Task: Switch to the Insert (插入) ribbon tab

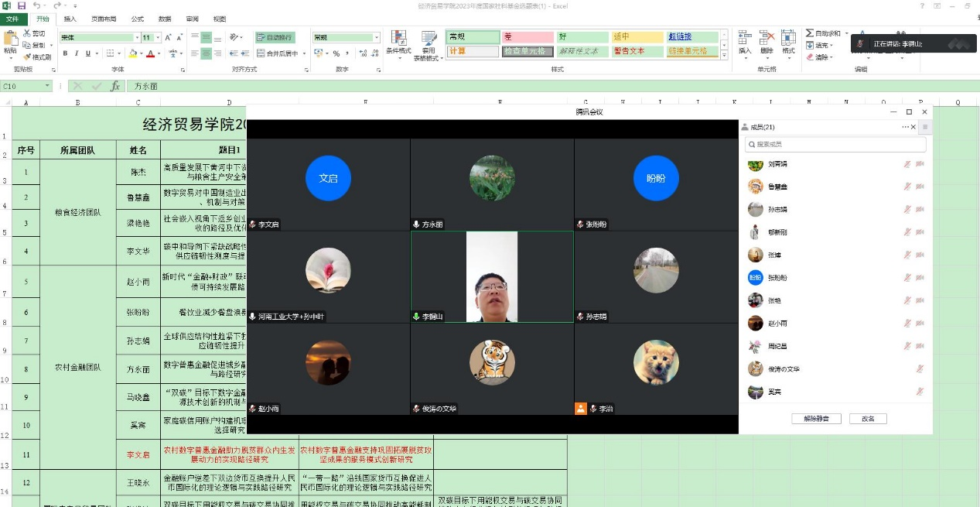Action: point(70,19)
